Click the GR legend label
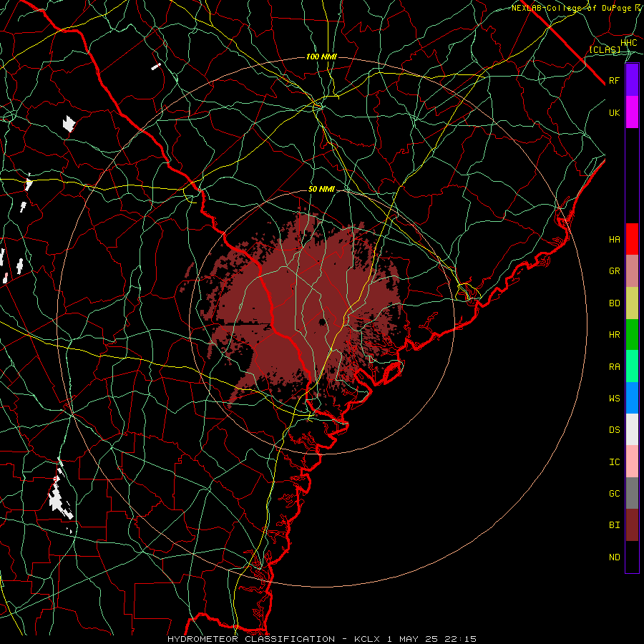Image resolution: width=644 pixels, height=644 pixels. [615, 271]
